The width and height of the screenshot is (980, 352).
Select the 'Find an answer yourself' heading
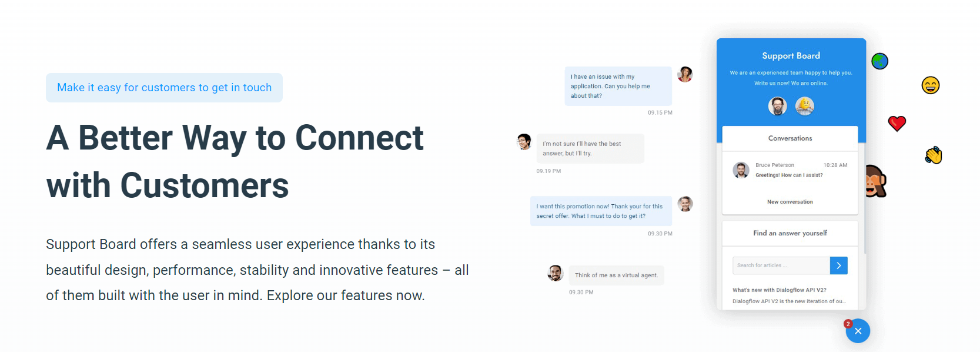[790, 233]
